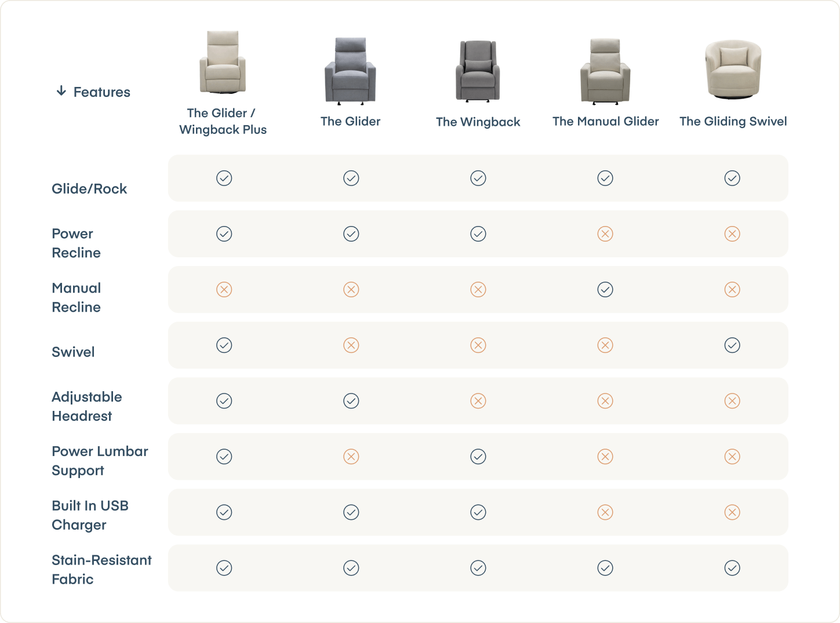Screen dimensions: 840x623
Task: Click the down arrow beside Features
Action: [x=61, y=91]
